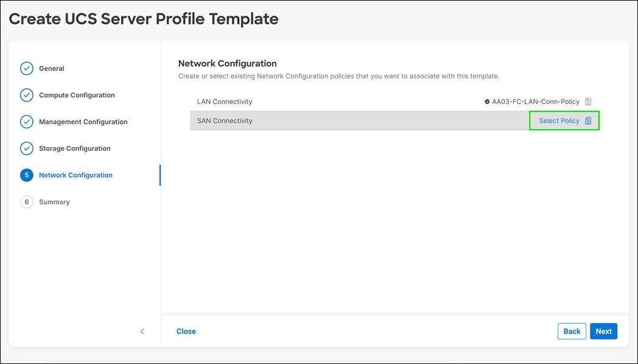The image size is (638, 364).
Task: Click the clipboard icon beside AA03-FC-LAN-Conn-Policy
Action: coord(588,101)
